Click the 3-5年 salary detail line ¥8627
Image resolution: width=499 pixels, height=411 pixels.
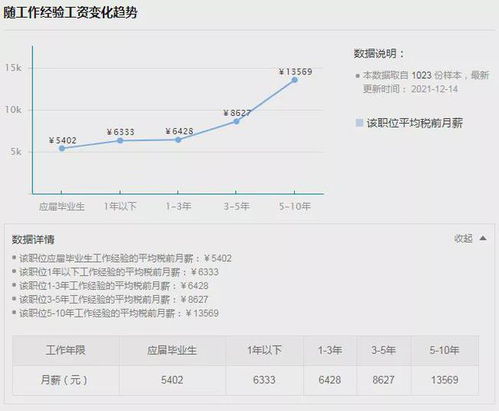pyautogui.click(x=114, y=299)
